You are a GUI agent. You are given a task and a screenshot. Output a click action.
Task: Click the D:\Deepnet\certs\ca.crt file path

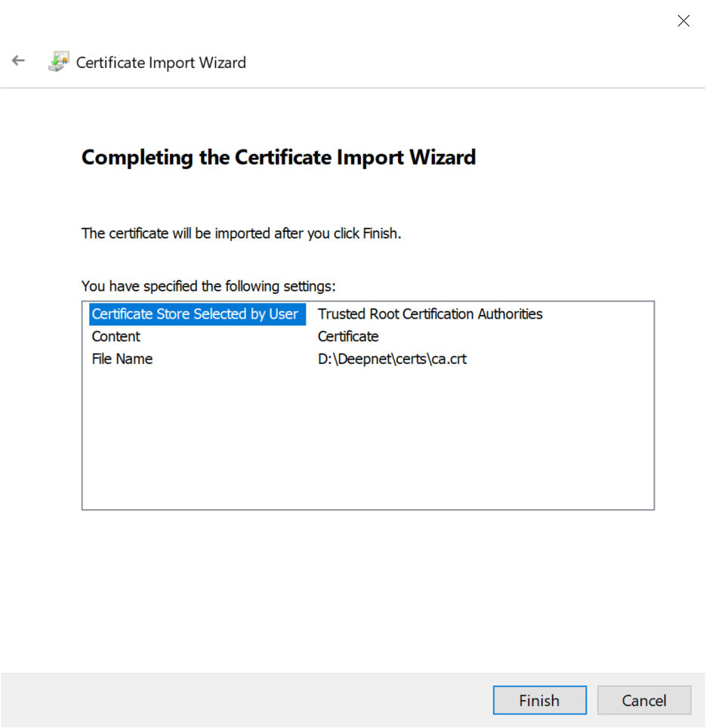(x=392, y=359)
